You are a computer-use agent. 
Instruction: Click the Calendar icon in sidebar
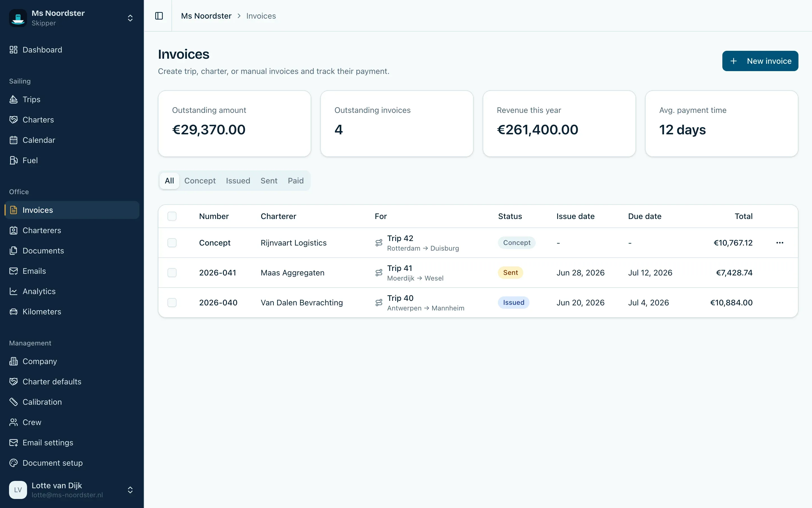pos(14,140)
